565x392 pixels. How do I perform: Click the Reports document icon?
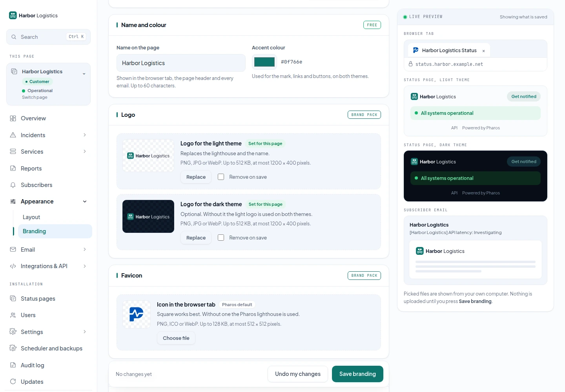click(x=13, y=168)
